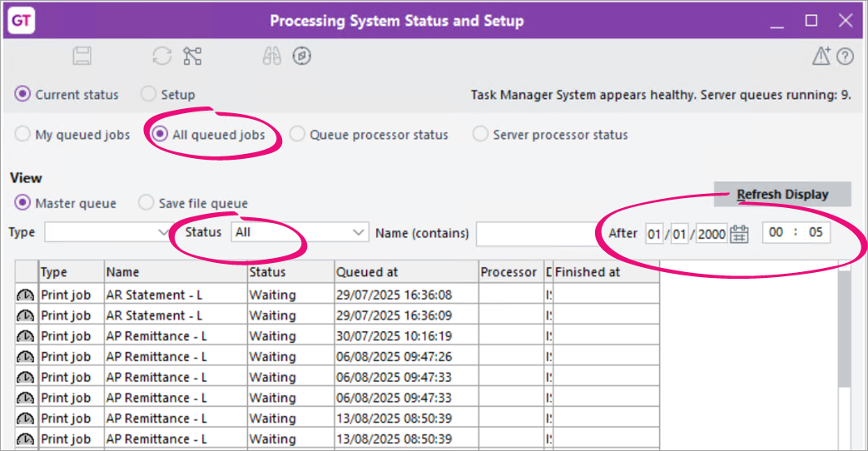Click the Name (contains) input field
The height and width of the screenshot is (451, 868).
click(537, 234)
